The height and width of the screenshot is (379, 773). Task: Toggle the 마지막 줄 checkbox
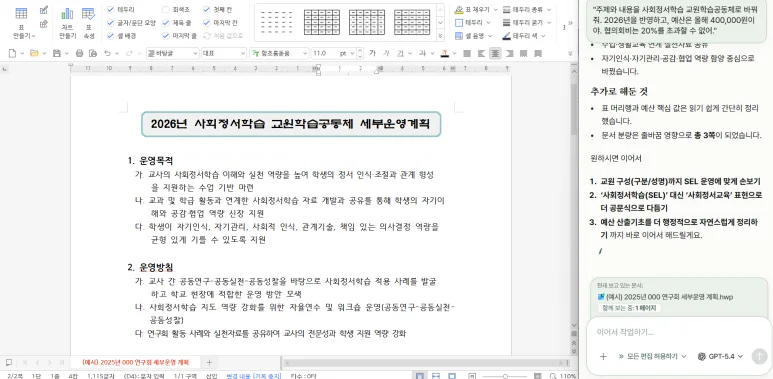[166, 35]
